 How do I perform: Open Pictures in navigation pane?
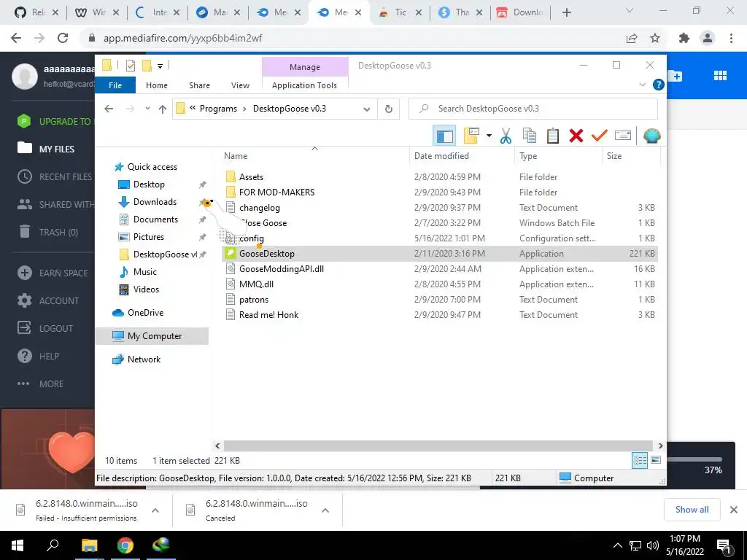(148, 237)
